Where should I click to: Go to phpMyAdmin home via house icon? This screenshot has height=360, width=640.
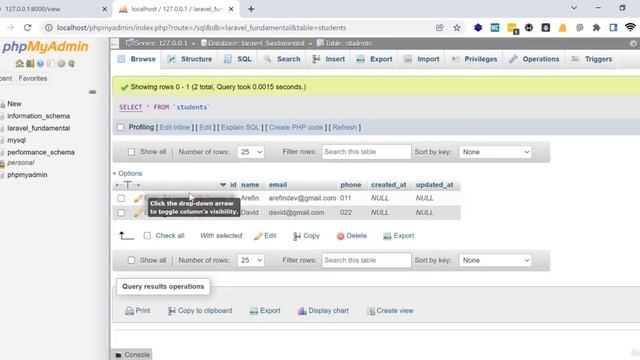coord(19,63)
